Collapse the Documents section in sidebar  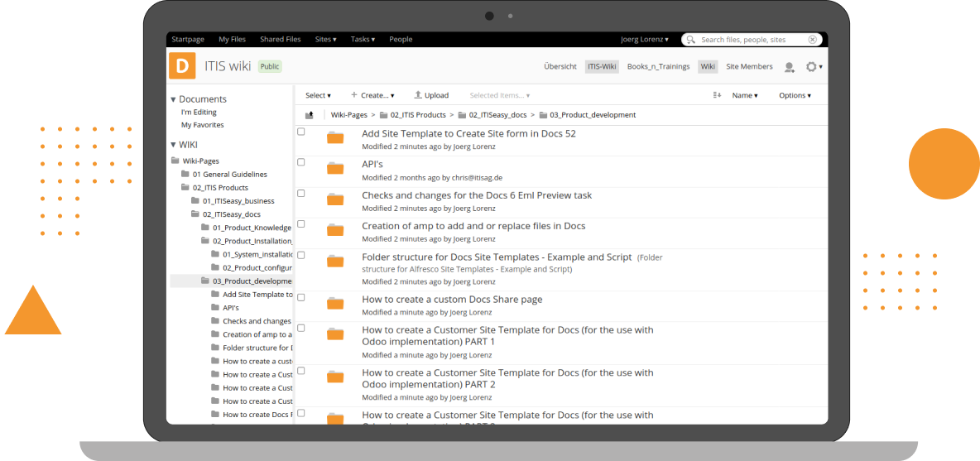pyautogui.click(x=173, y=99)
